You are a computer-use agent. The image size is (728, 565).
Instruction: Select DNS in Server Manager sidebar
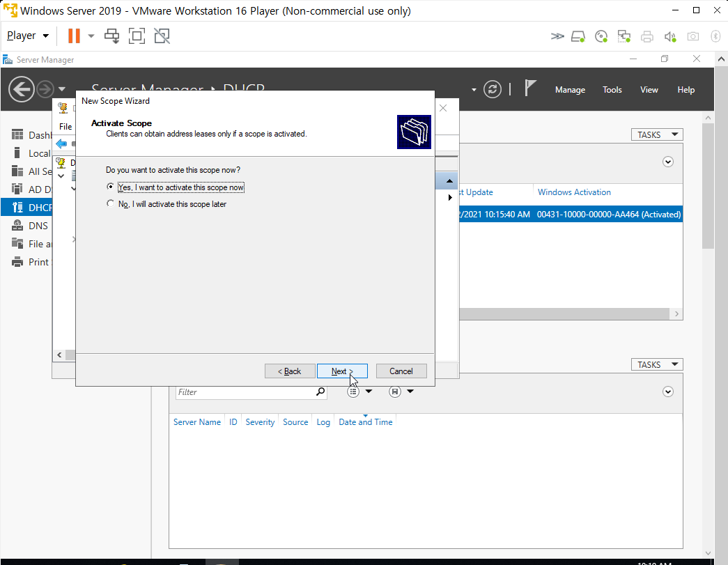31,226
